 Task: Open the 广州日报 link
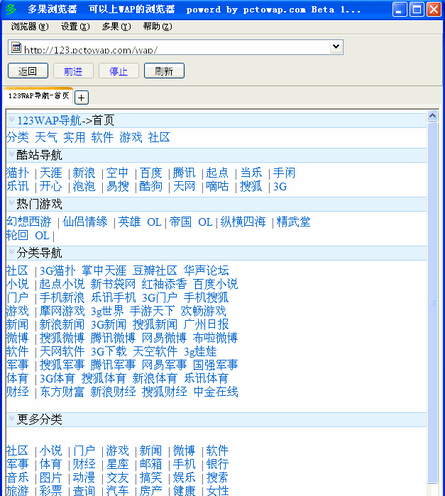click(x=206, y=324)
